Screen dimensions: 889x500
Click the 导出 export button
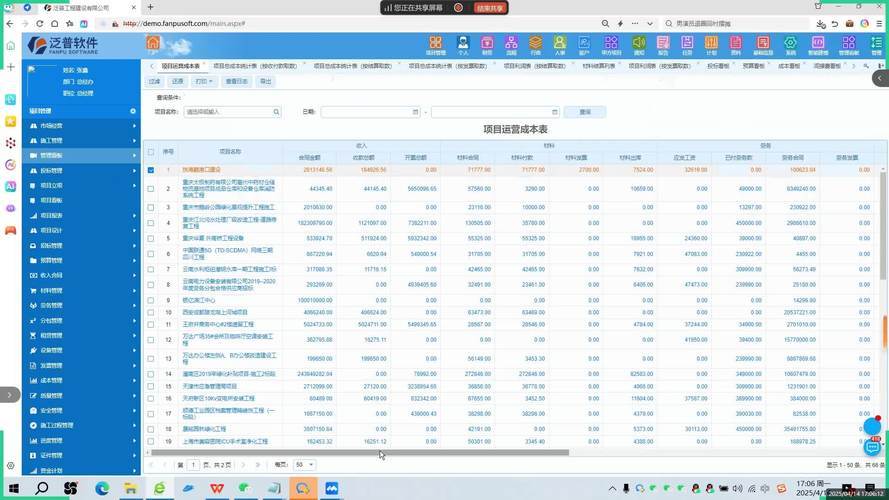pyautogui.click(x=265, y=81)
